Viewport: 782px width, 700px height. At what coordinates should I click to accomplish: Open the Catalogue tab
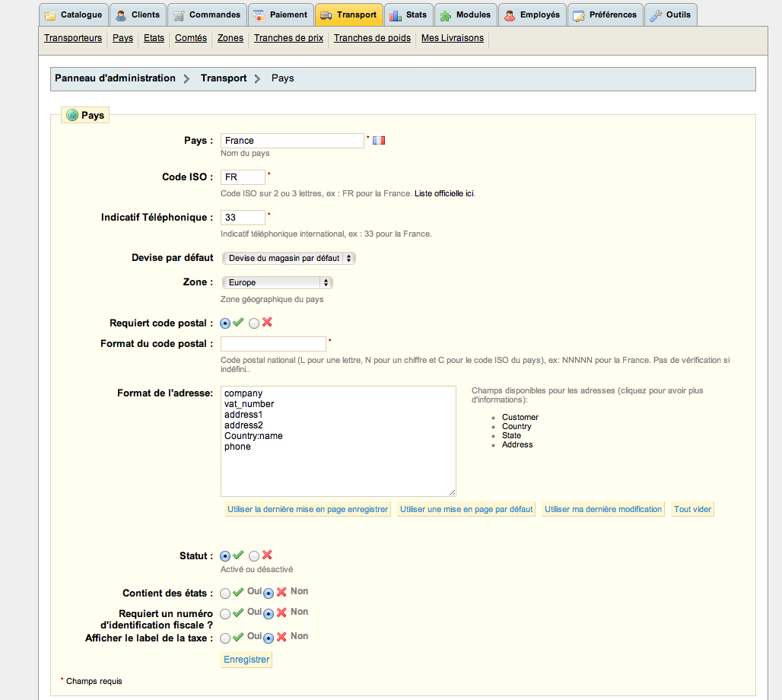[74, 15]
